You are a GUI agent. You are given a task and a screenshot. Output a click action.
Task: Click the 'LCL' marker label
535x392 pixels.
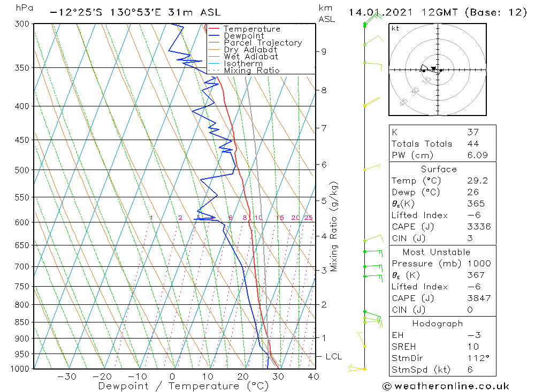(333, 357)
